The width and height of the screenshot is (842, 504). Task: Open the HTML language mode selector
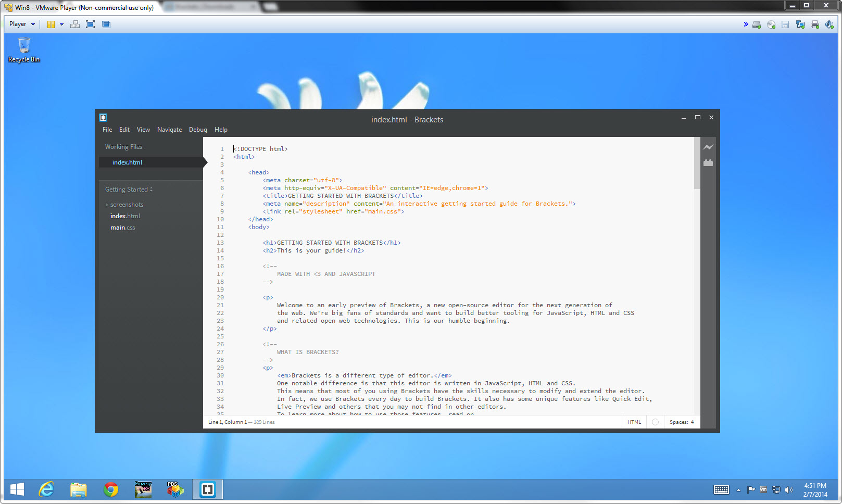pyautogui.click(x=634, y=422)
